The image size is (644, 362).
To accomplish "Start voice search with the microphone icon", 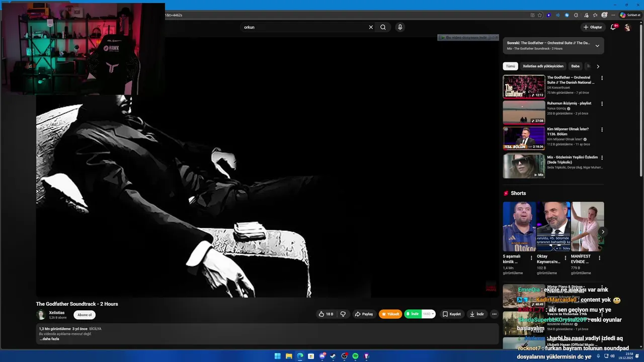I will 400,27.
